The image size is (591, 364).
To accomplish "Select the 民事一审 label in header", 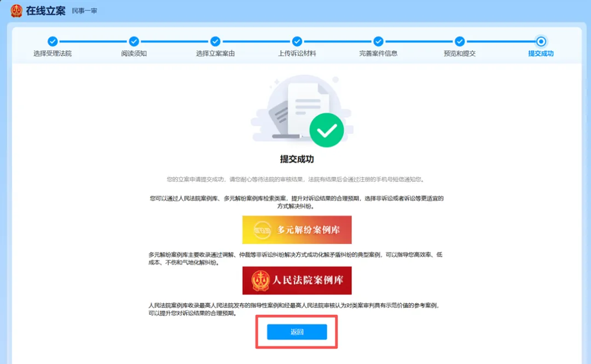I will point(84,11).
